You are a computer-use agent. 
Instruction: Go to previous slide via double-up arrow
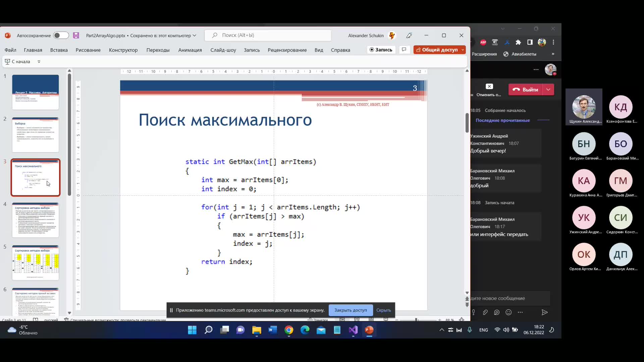tap(467, 299)
